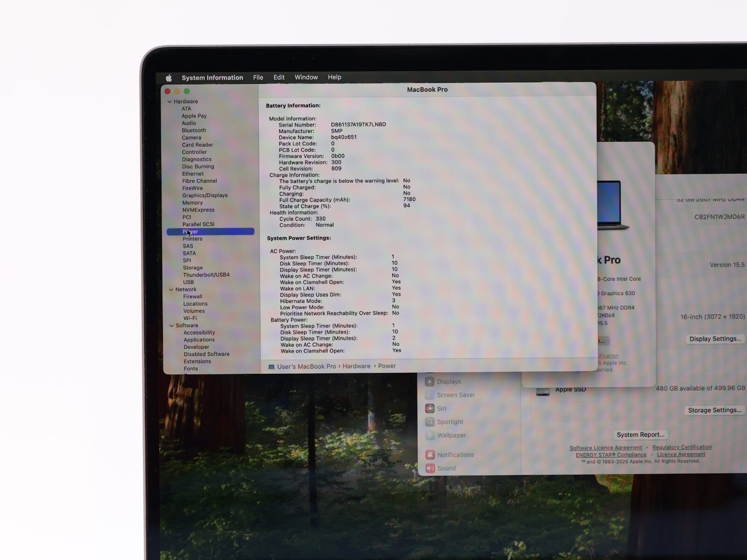
Task: Select Controller in the sidebar
Action: (195, 152)
